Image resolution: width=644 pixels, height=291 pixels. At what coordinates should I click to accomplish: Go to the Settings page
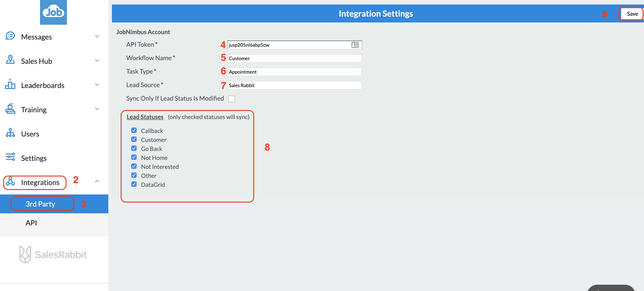pos(34,158)
